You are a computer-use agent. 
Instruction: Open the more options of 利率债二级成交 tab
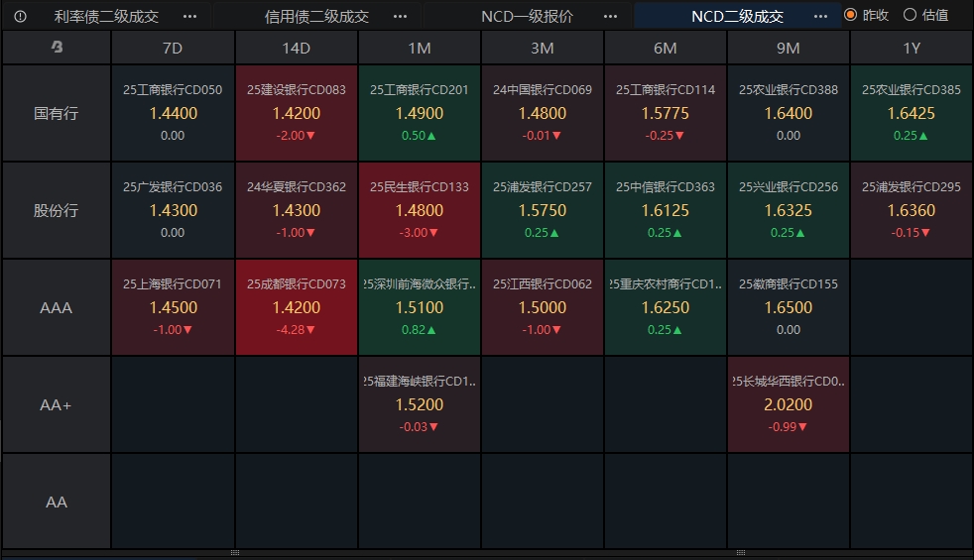click(x=190, y=16)
